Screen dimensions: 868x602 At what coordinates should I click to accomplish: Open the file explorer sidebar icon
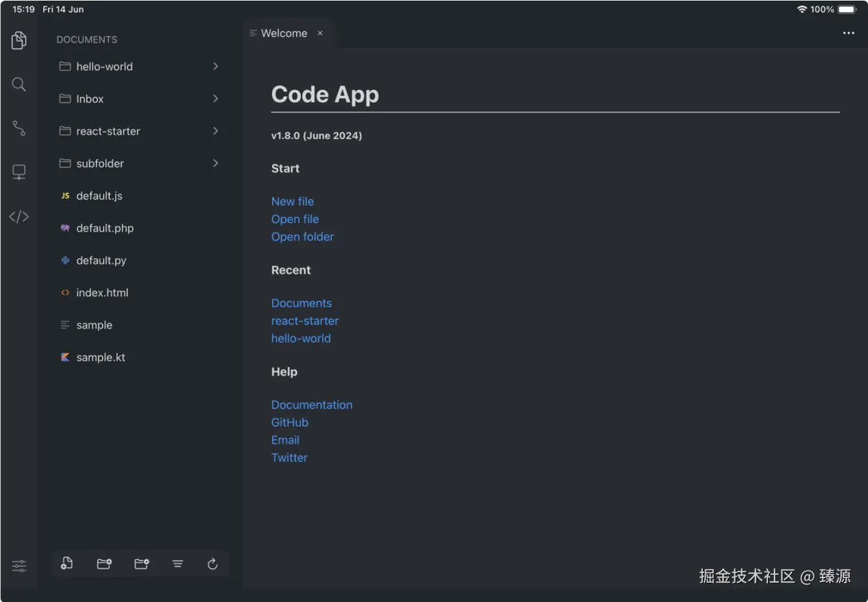[19, 41]
